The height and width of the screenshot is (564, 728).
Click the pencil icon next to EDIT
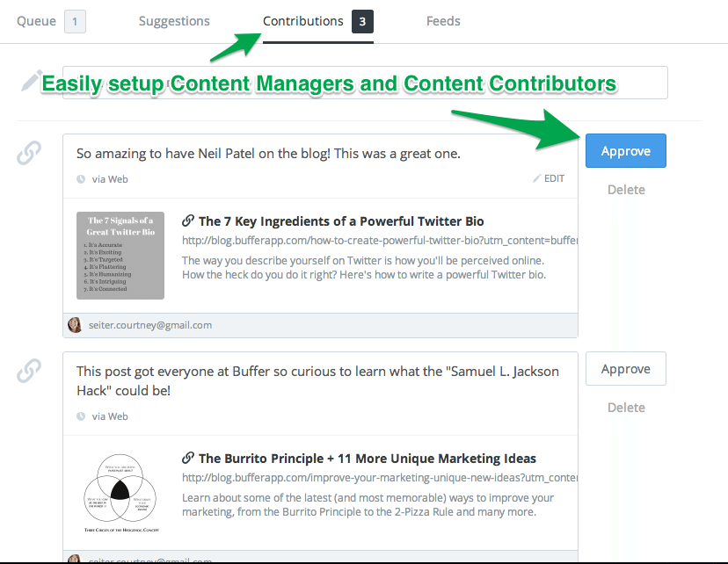[x=536, y=178]
